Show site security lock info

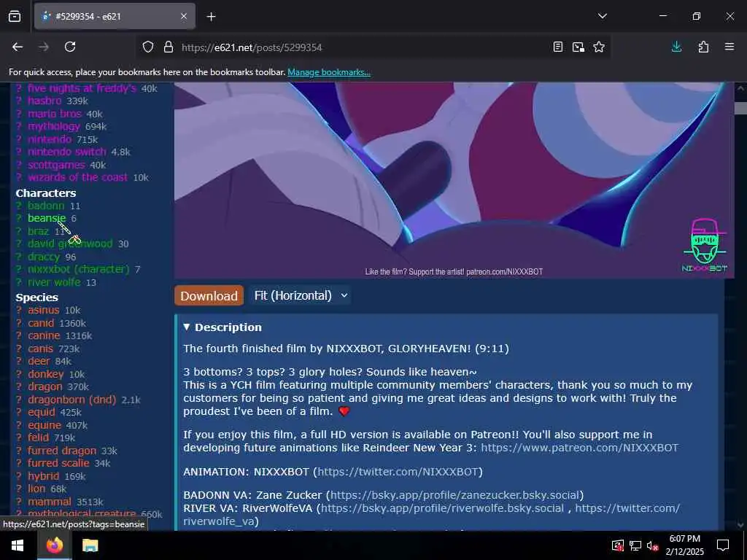(169, 47)
